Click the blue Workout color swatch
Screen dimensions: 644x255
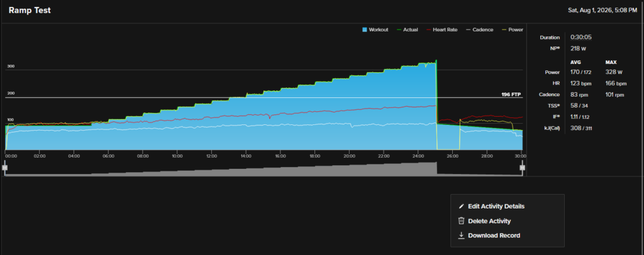point(365,30)
